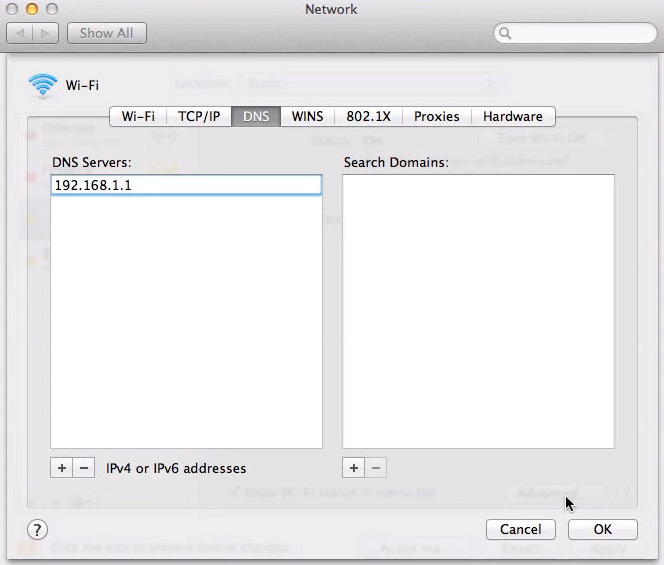This screenshot has width=664, height=565.
Task: Click the System Preferences search field
Action: click(x=575, y=33)
